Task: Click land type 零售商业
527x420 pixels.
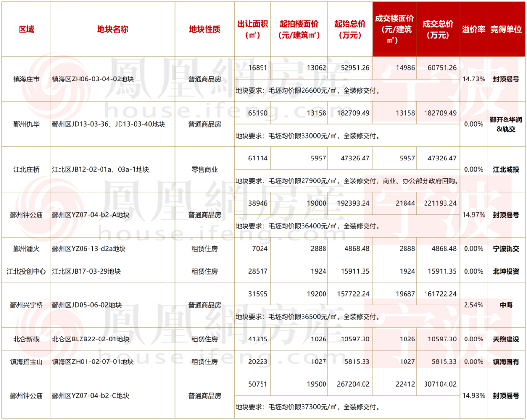Action: [204, 170]
